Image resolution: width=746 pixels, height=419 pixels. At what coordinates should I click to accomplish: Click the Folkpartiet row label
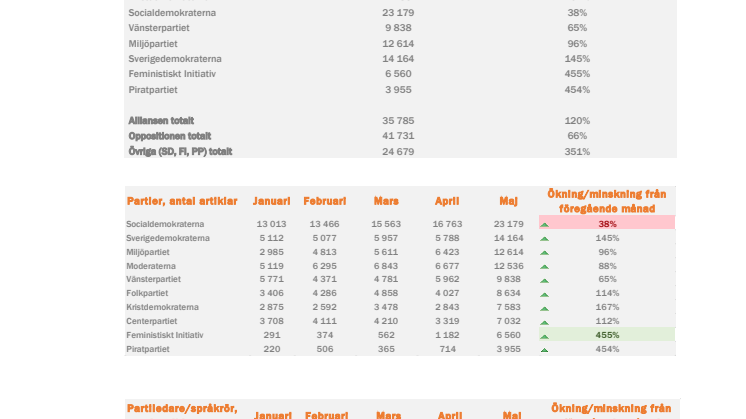(147, 293)
